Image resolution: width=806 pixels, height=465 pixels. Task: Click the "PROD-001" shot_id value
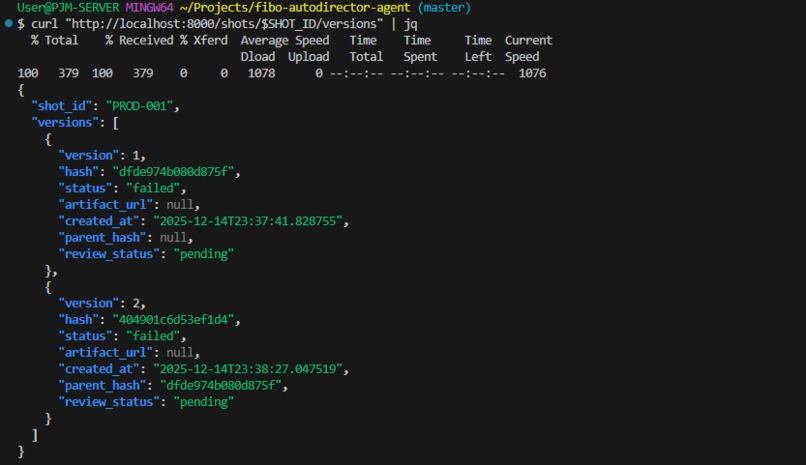coord(139,106)
